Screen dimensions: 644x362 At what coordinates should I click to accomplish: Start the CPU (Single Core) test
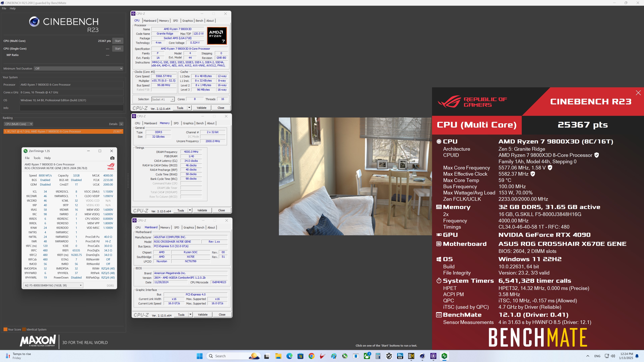(x=118, y=48)
